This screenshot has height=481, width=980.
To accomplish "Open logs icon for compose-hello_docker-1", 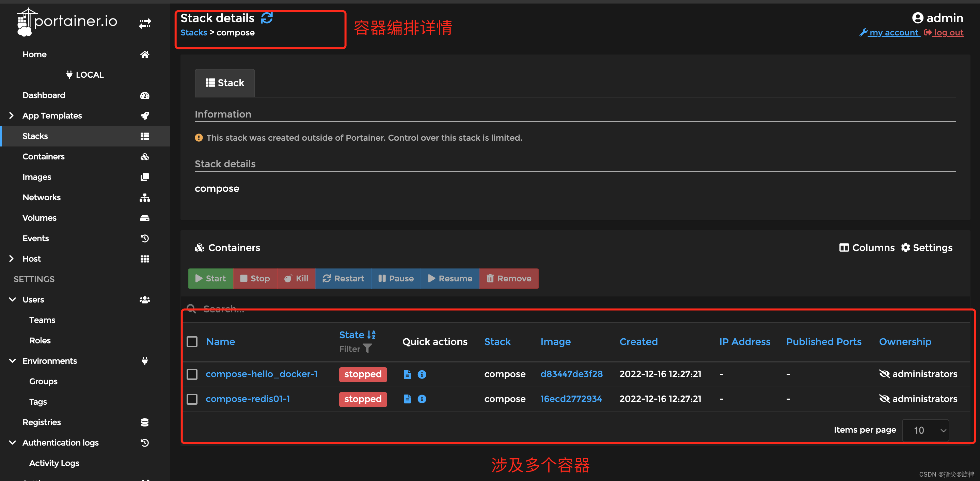I will point(407,374).
